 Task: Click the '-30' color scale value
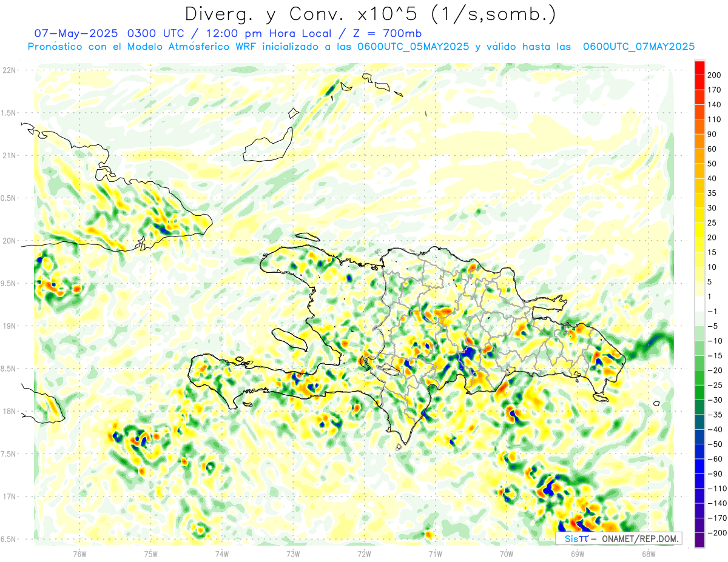point(715,400)
